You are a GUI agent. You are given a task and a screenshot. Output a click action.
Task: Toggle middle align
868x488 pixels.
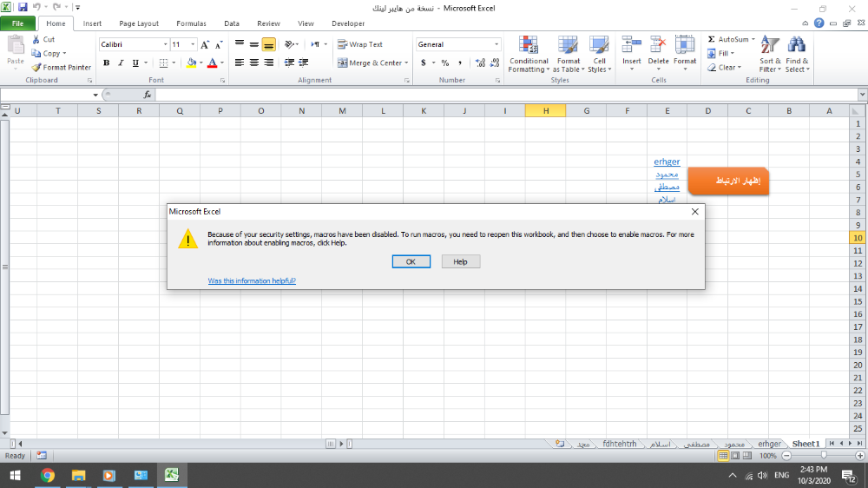pos(253,43)
